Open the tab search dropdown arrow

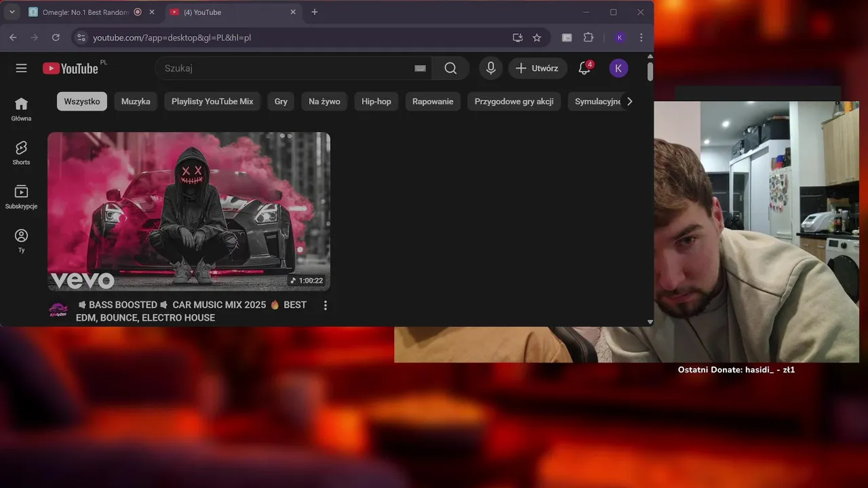click(x=12, y=12)
